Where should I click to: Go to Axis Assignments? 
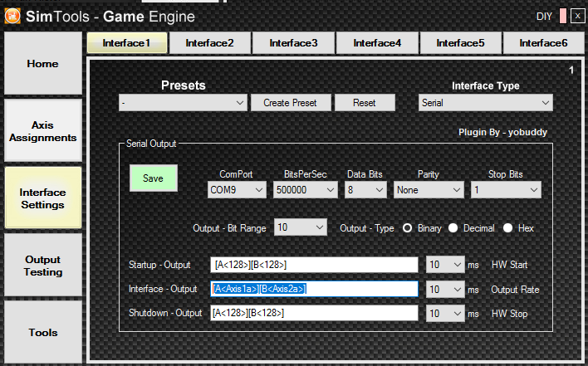click(42, 131)
